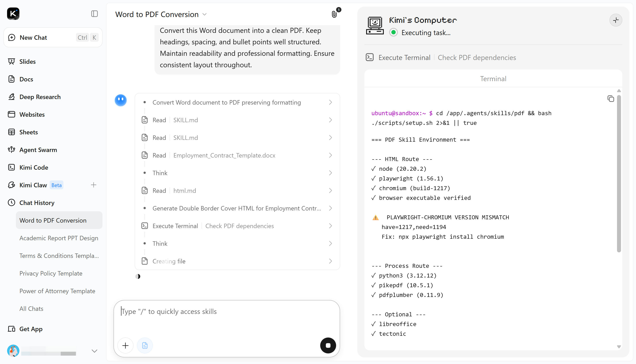Expand the Generate Double Border Cover HTML step
Image resolution: width=636 pixels, height=364 pixels.
tap(237, 208)
